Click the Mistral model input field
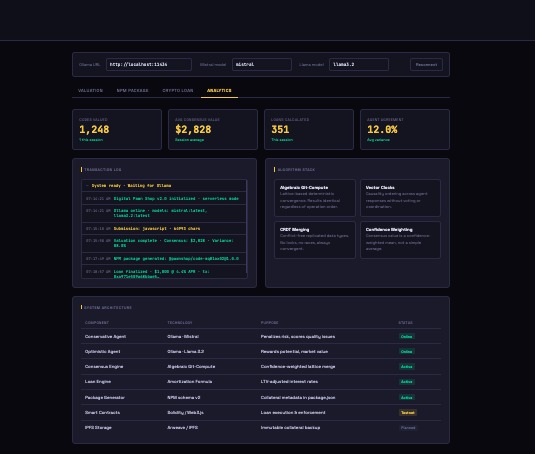This screenshot has width=535, height=454. [262, 64]
